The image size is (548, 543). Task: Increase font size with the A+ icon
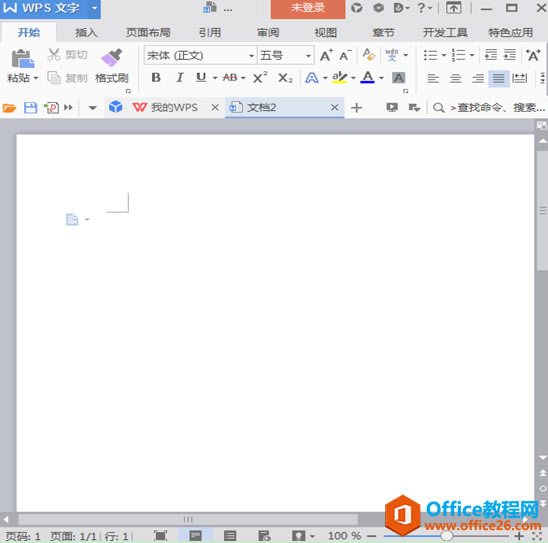pos(326,55)
